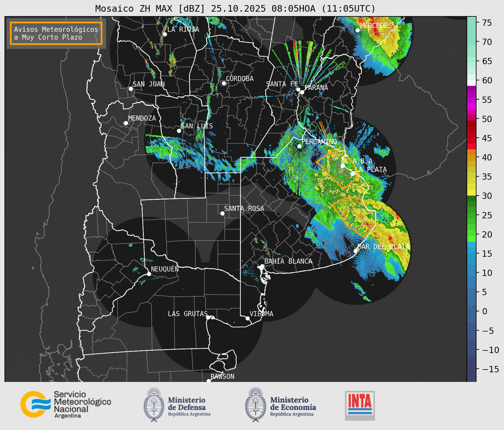This screenshot has width=504, height=430.
Task: Click the Servicio Meteorológico Nacional sun-and-flag logo
Action: tap(35, 404)
